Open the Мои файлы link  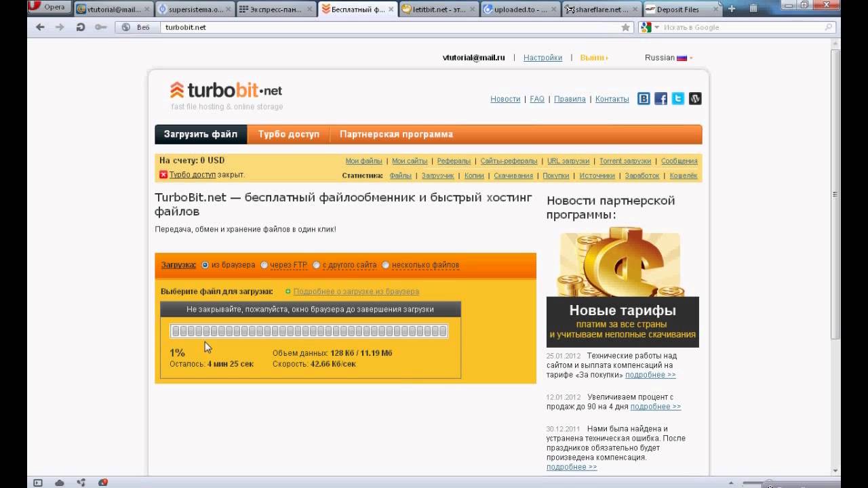click(364, 161)
